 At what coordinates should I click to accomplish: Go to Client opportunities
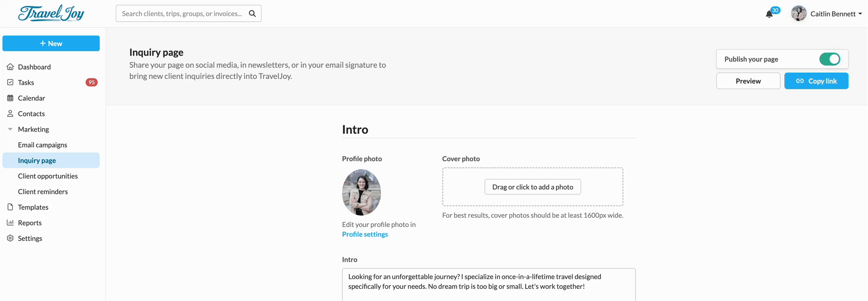coord(48,176)
